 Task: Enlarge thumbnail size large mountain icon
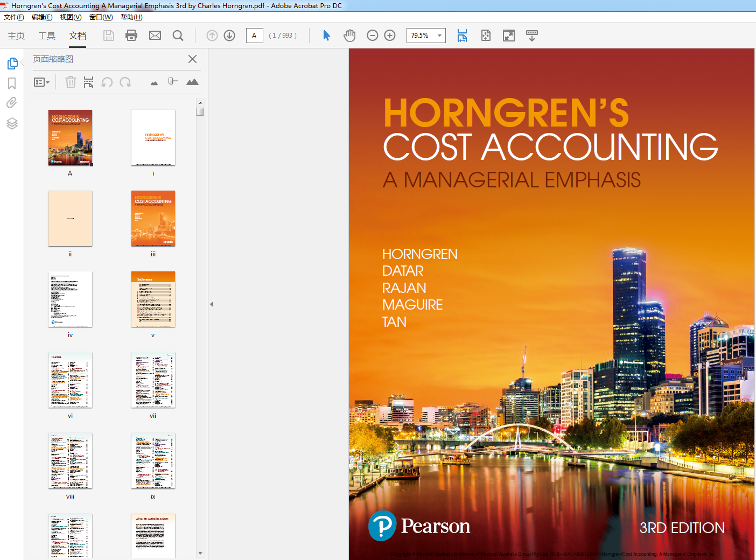(192, 82)
